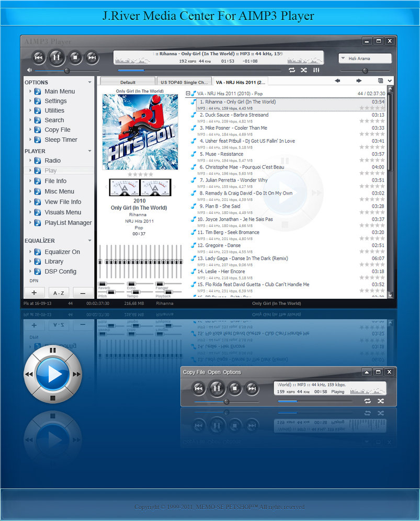Switch to the Default playlist tab
Viewport: 420px width, 521px height.
tap(128, 82)
